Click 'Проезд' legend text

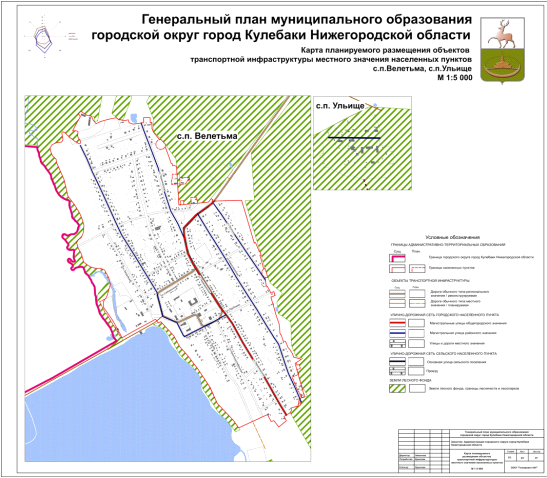[x=432, y=371]
